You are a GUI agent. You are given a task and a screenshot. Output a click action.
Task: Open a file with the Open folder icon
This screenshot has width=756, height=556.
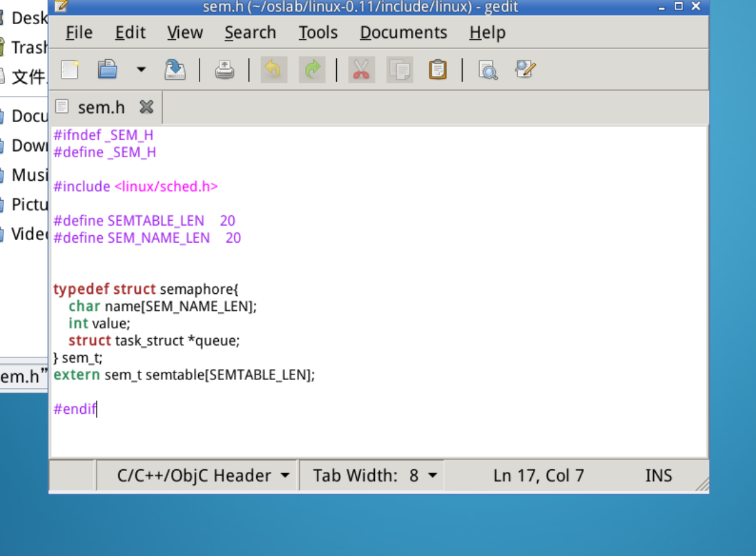[108, 70]
